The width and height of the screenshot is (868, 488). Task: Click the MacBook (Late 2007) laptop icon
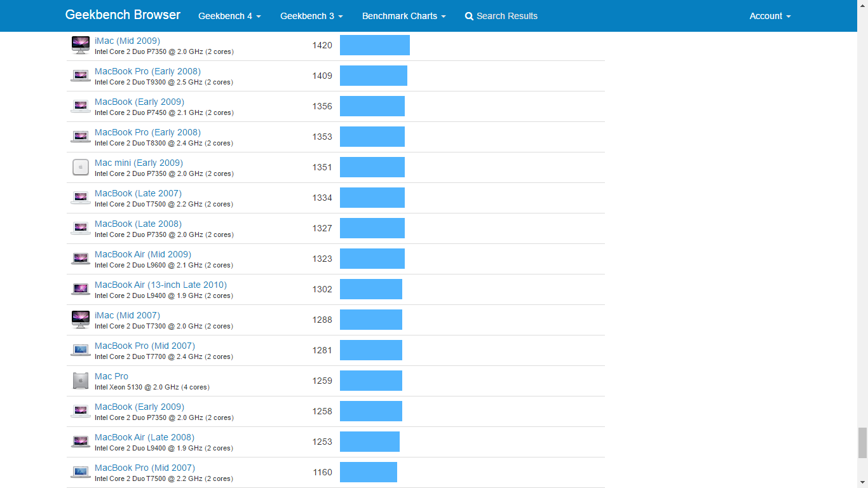(x=81, y=198)
